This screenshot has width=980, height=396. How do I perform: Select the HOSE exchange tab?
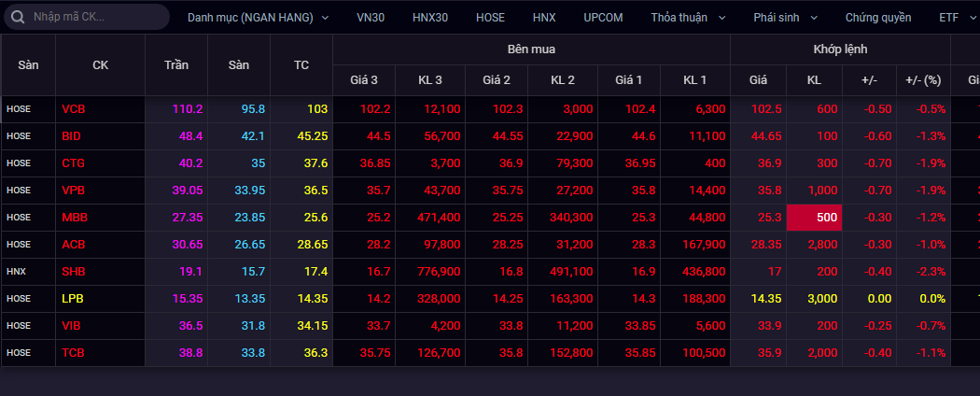(x=490, y=18)
